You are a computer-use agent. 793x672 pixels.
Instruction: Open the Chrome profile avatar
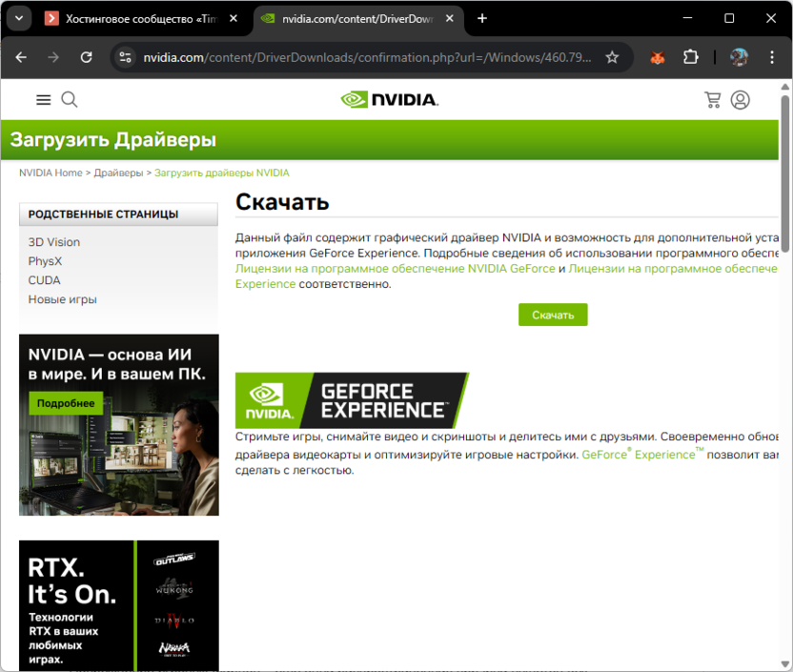739,57
